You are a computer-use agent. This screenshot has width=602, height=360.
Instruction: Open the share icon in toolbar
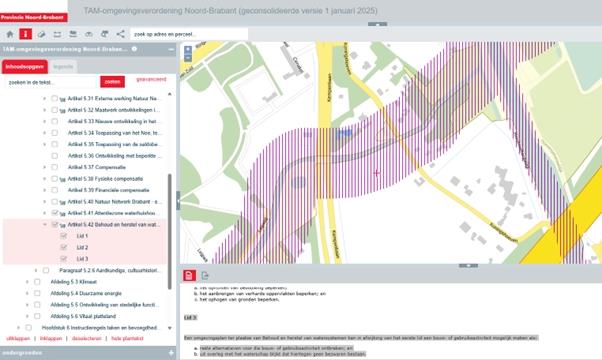click(121, 34)
